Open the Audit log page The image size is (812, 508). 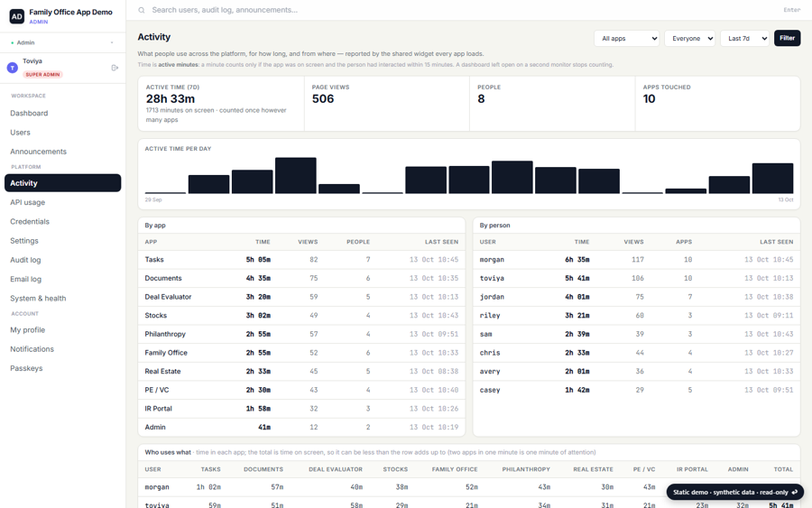(x=62, y=260)
